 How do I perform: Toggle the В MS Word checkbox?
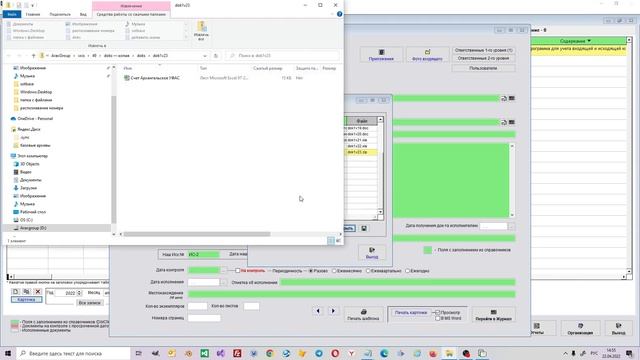(438, 318)
